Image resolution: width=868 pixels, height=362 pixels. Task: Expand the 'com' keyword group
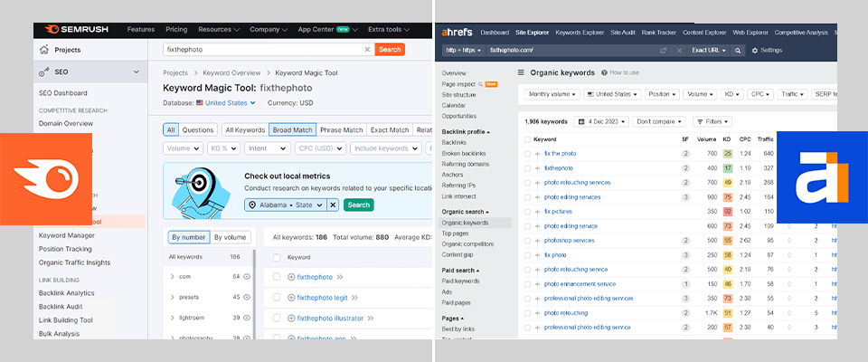point(173,277)
